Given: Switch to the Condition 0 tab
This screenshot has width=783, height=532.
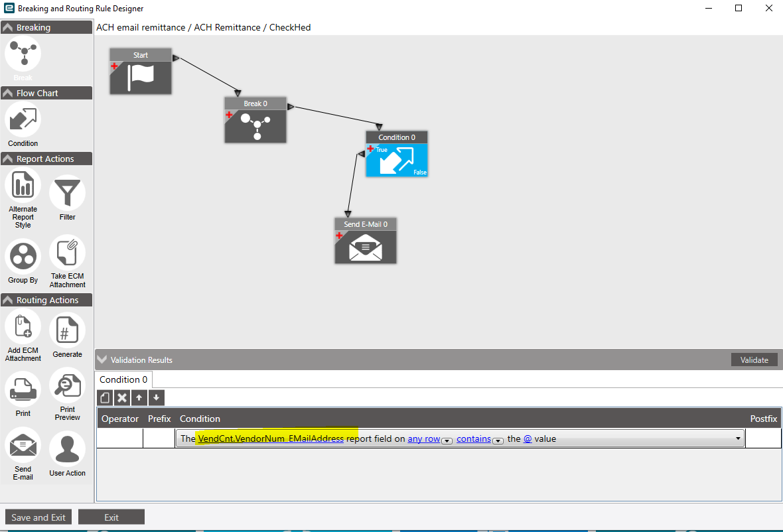Looking at the screenshot, I should coord(123,380).
